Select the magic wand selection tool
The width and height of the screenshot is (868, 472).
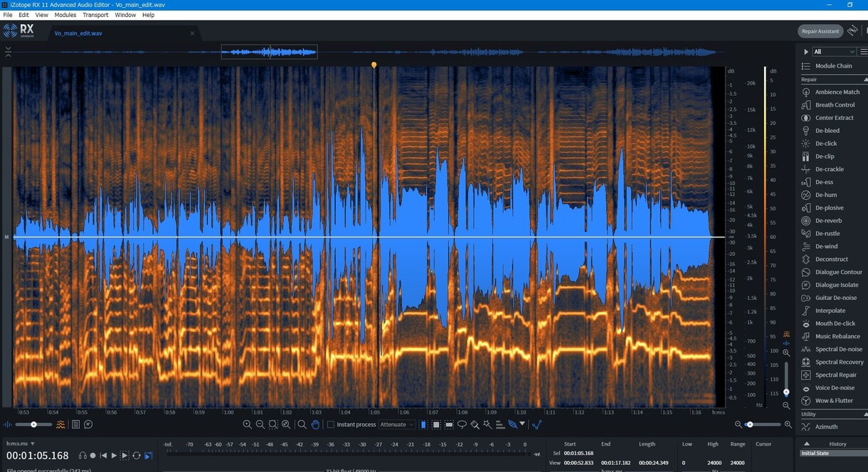click(x=487, y=424)
